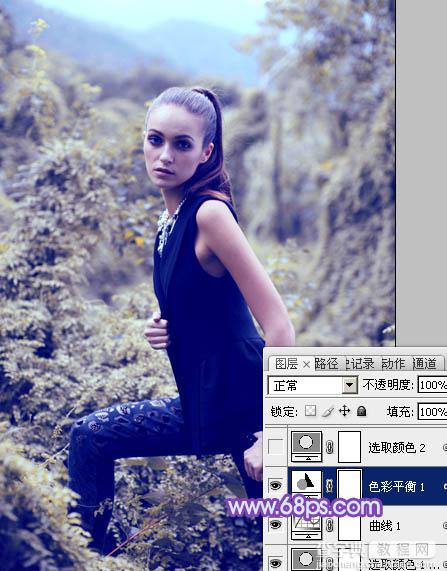Select the 曲线 1 layer name
The height and width of the screenshot is (571, 447).
click(x=385, y=525)
